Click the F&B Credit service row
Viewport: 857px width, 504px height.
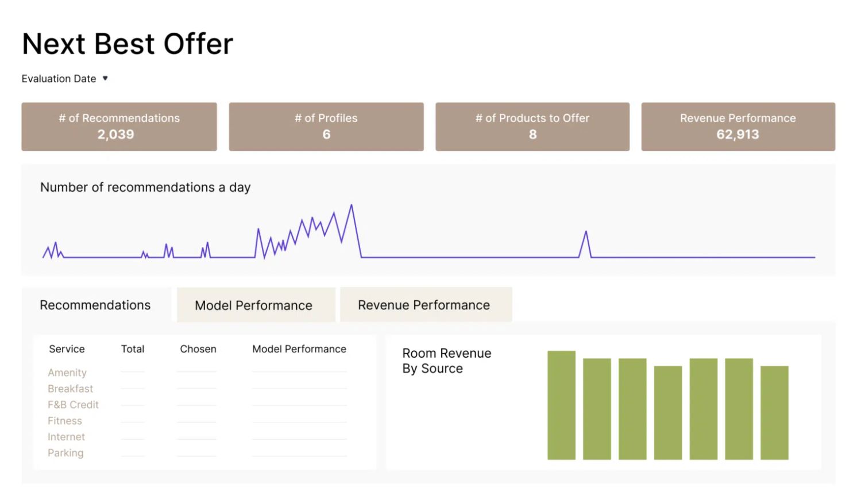(73, 405)
